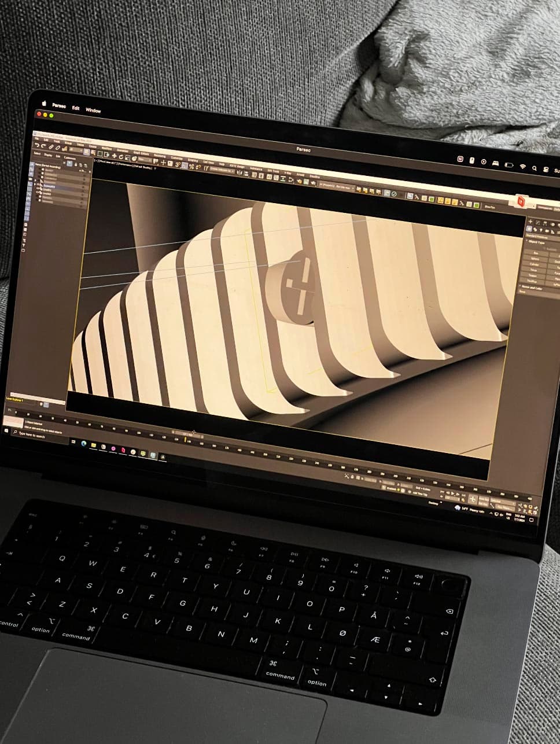Open the reference coordinate system dropdown
560x744 pixels.
(x=143, y=160)
